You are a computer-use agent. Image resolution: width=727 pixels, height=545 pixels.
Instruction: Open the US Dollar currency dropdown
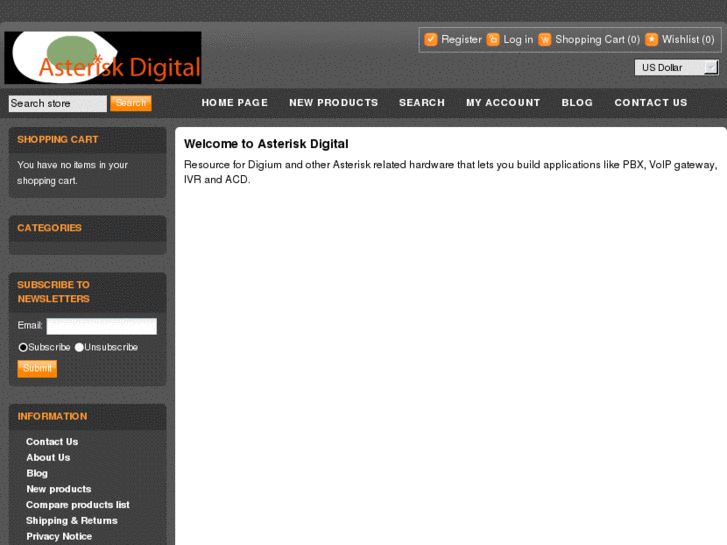pos(676,68)
